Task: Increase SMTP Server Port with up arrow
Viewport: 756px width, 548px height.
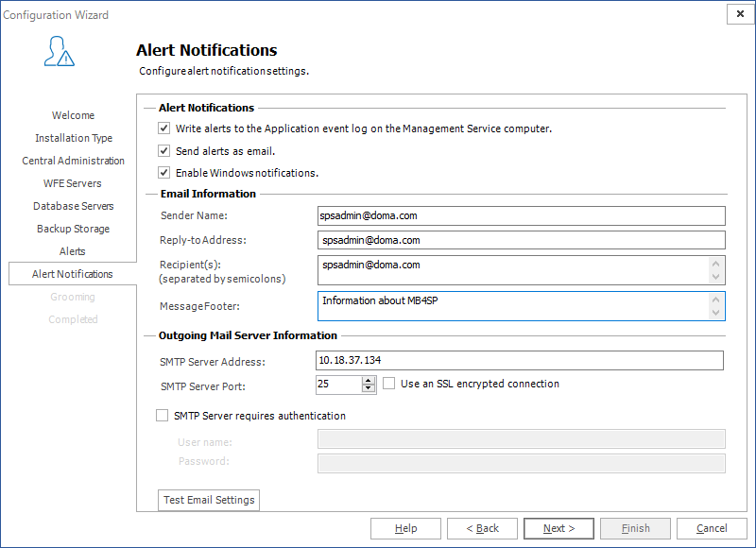Action: coord(369,380)
